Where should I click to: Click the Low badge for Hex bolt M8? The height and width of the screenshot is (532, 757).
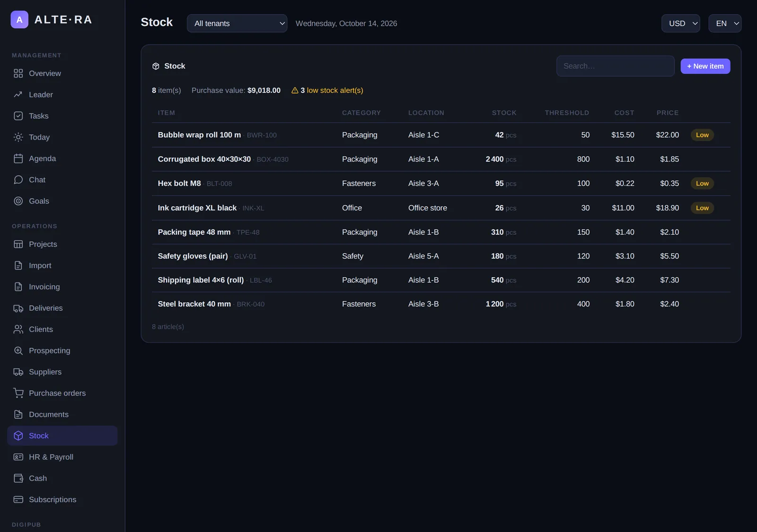(702, 183)
